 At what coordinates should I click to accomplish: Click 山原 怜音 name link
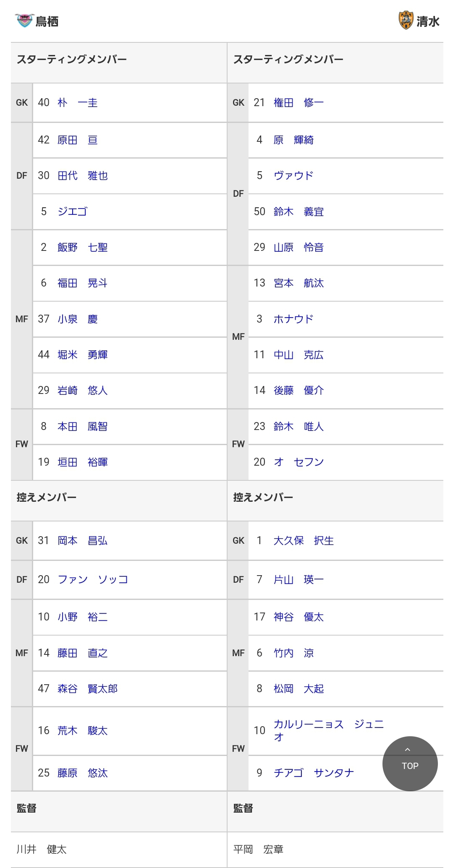[x=299, y=248]
